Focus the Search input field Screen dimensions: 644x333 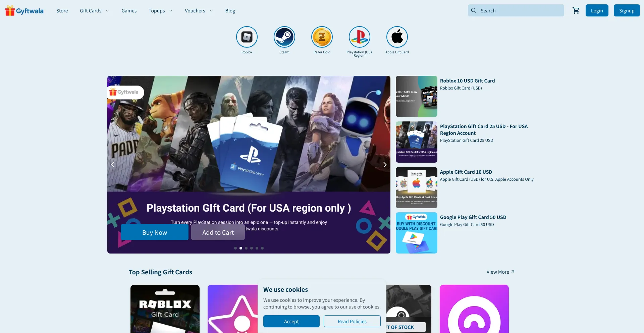516,10
